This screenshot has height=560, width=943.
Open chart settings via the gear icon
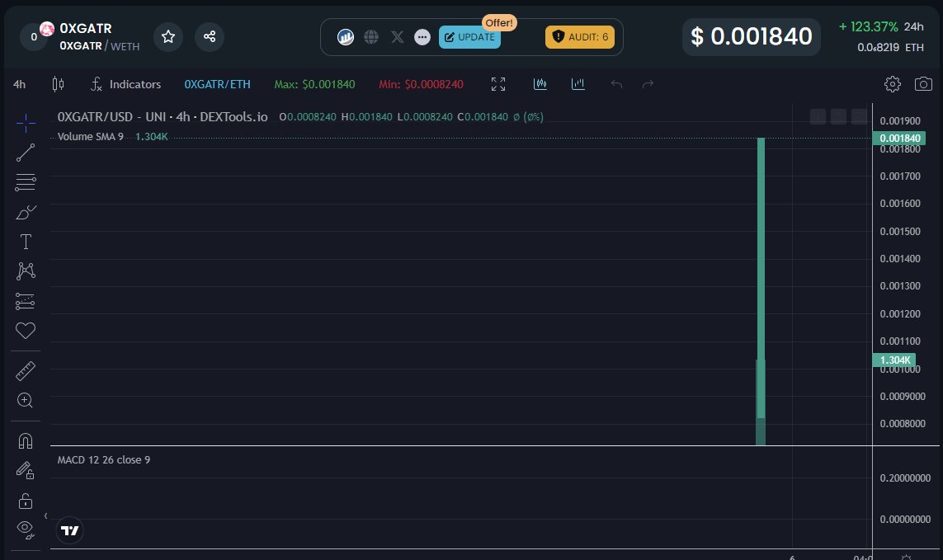pos(892,83)
